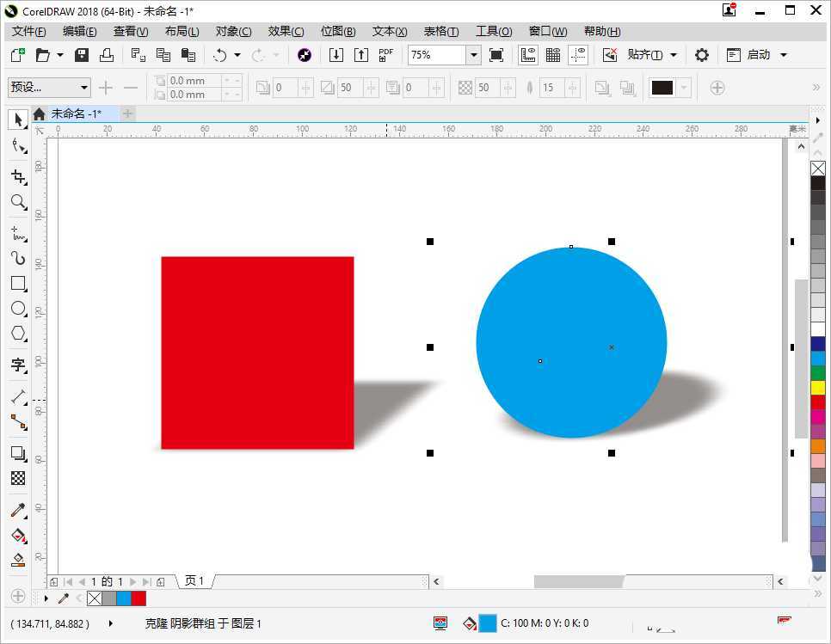Image resolution: width=831 pixels, height=644 pixels.
Task: Click the 启动 launch button
Action: point(758,55)
